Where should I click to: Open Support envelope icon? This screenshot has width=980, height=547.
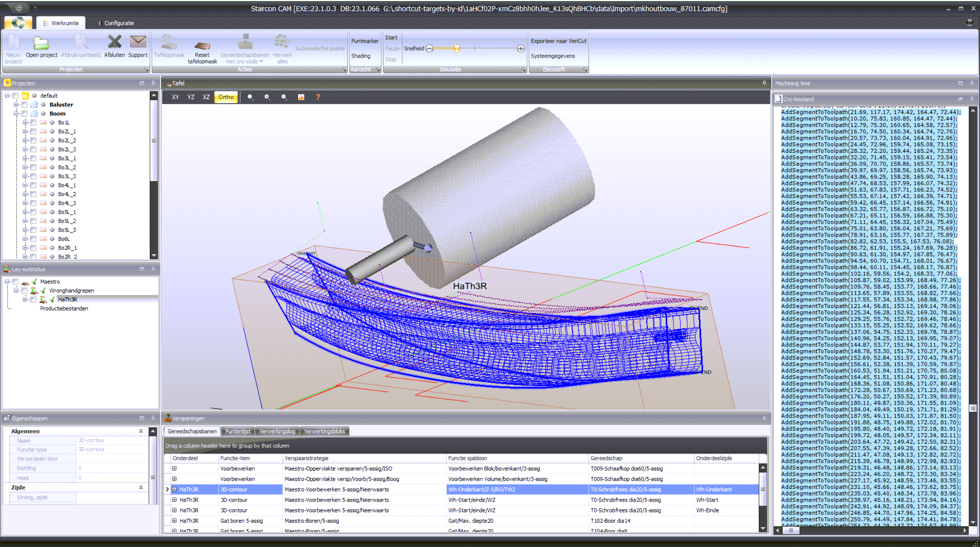click(x=138, y=41)
